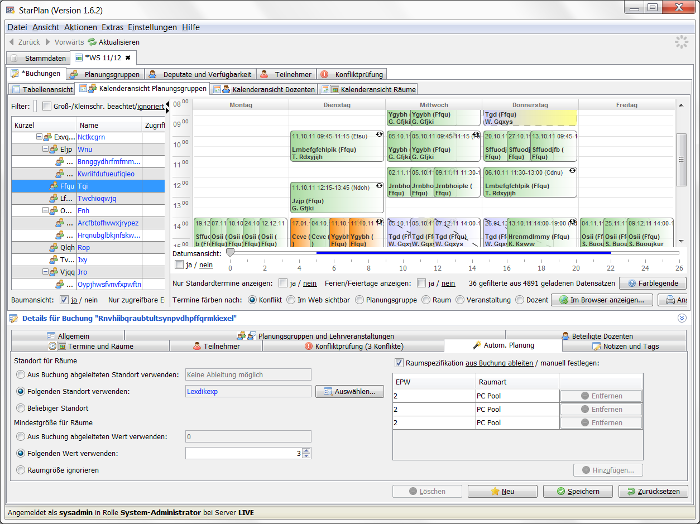Collapse filter panel via splitter arrow
The image size is (700, 524).
pos(167,104)
